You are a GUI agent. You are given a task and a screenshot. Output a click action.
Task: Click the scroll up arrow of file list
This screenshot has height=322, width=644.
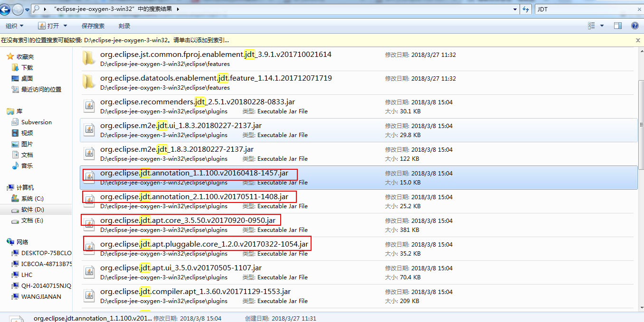pos(641,50)
